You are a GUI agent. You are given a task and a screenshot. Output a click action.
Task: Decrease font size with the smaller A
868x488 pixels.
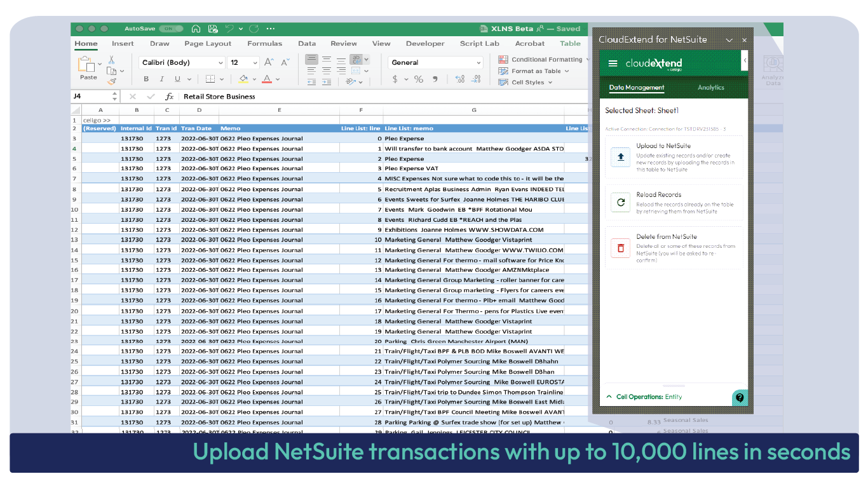coord(285,62)
